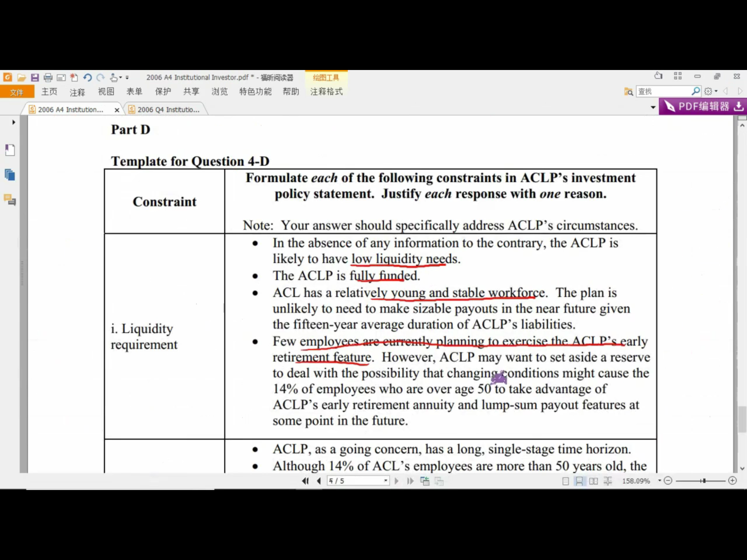Image resolution: width=747 pixels, height=560 pixels.
Task: Switch to the 主页 ribbon tab
Action: (x=49, y=92)
